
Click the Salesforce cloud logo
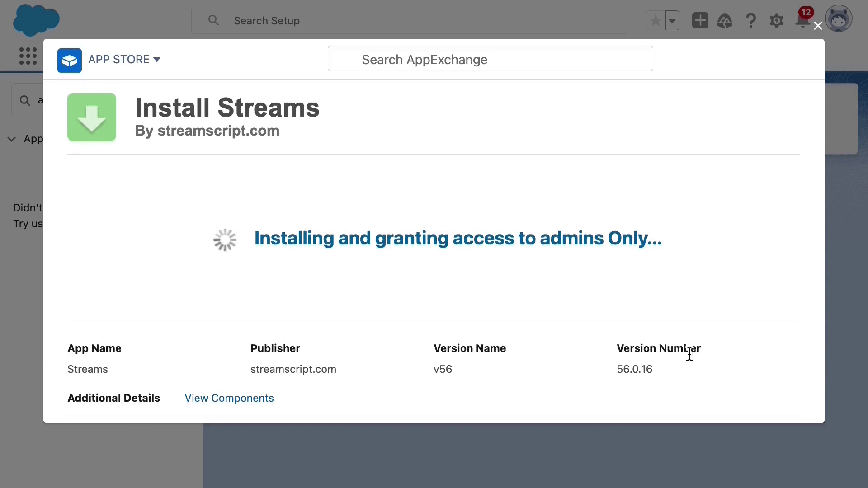pos(36,20)
